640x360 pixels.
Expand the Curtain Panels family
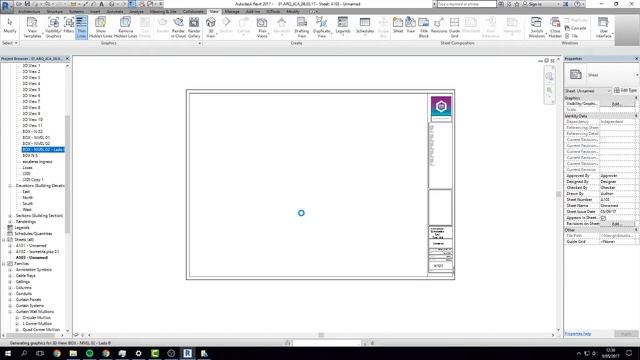pyautogui.click(x=10, y=300)
